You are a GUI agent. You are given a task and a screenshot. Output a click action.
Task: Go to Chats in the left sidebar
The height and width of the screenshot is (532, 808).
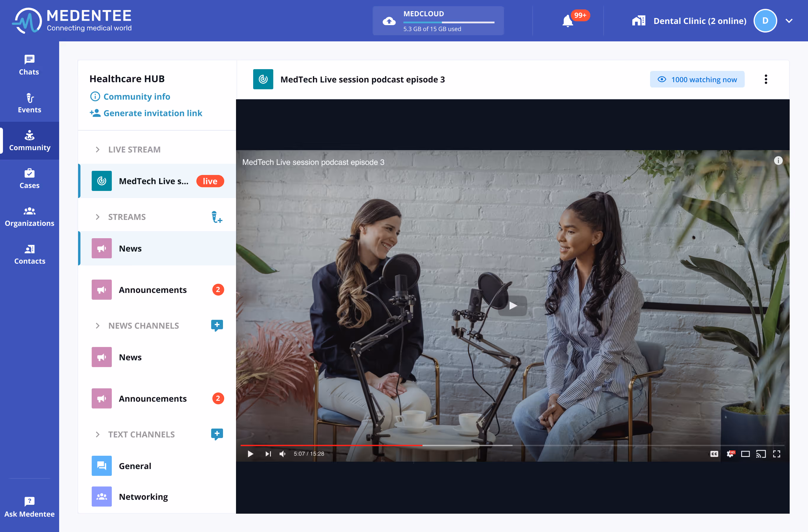click(29, 65)
